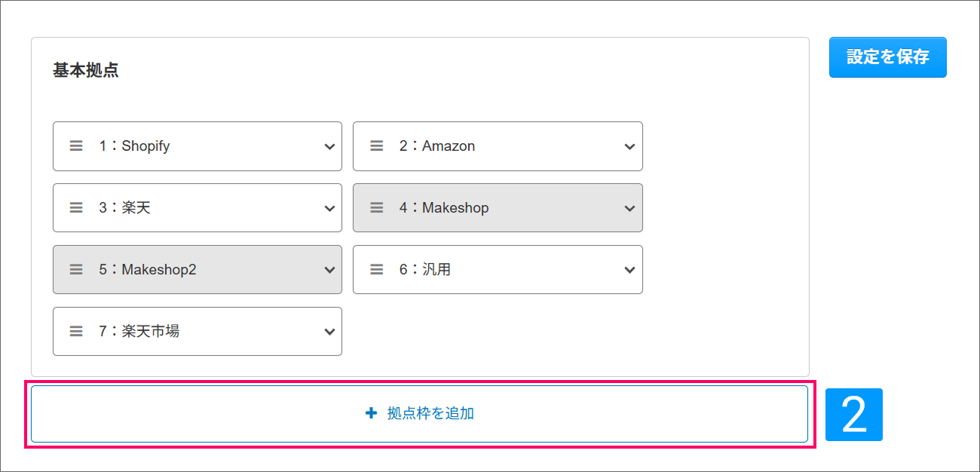The width and height of the screenshot is (980, 472).
Task: Expand the 1：Shopify dropdown arrow
Action: click(329, 147)
